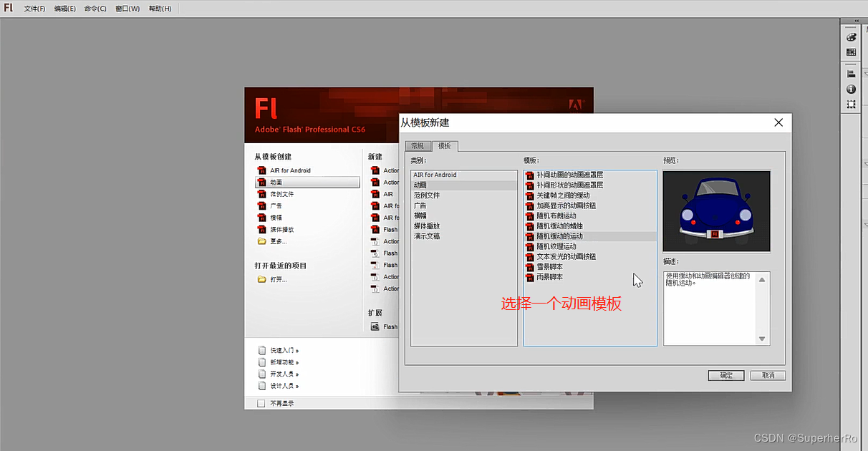Enable the 不再显示 checkbox
Screen dimensions: 868x451
[261, 402]
